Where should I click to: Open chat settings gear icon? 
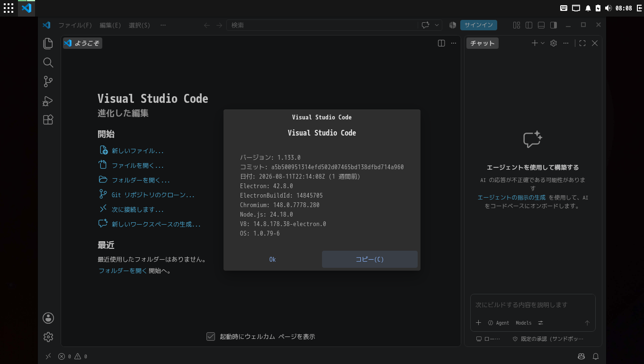click(554, 43)
